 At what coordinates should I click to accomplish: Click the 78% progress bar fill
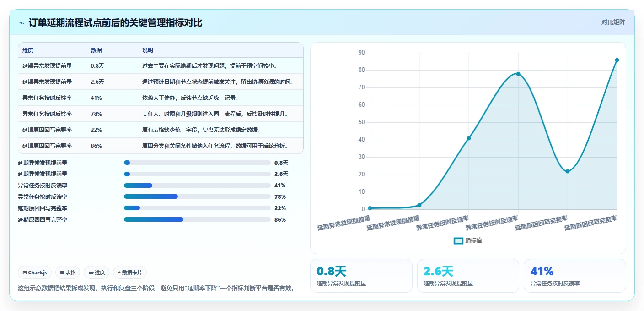151,197
